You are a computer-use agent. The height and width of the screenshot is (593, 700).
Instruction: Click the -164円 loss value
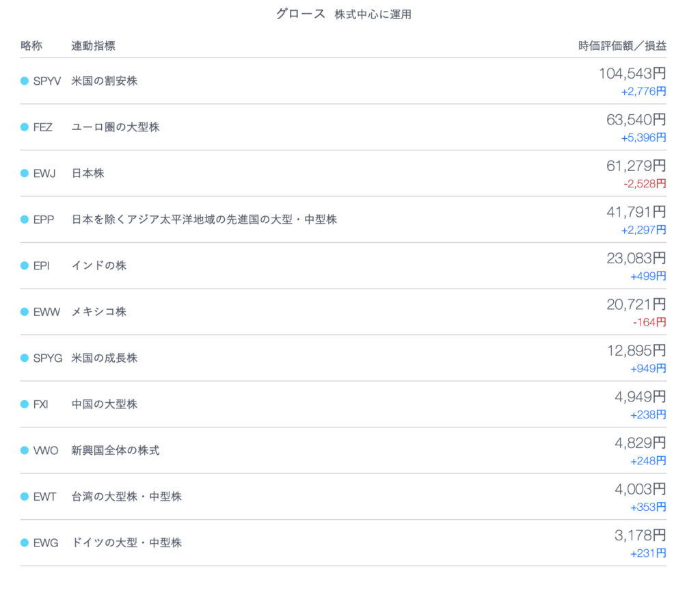(649, 322)
